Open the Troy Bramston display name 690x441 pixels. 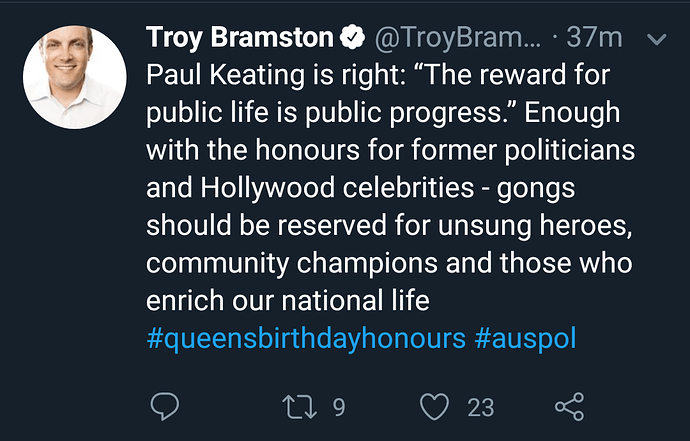(x=240, y=39)
